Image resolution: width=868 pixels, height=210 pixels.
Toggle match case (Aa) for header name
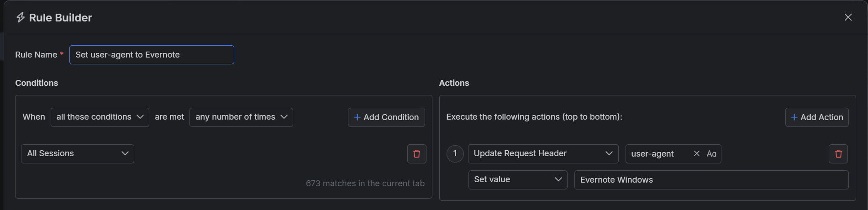(711, 154)
